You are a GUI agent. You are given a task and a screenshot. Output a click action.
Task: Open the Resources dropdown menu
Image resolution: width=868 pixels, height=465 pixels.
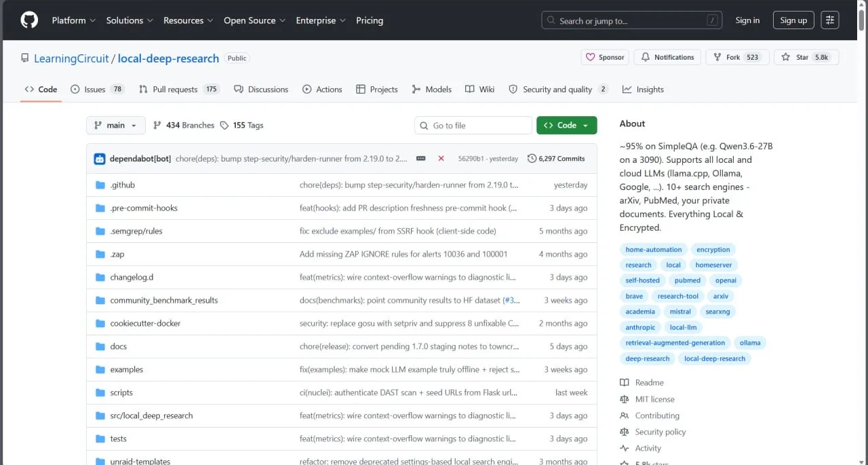189,20
